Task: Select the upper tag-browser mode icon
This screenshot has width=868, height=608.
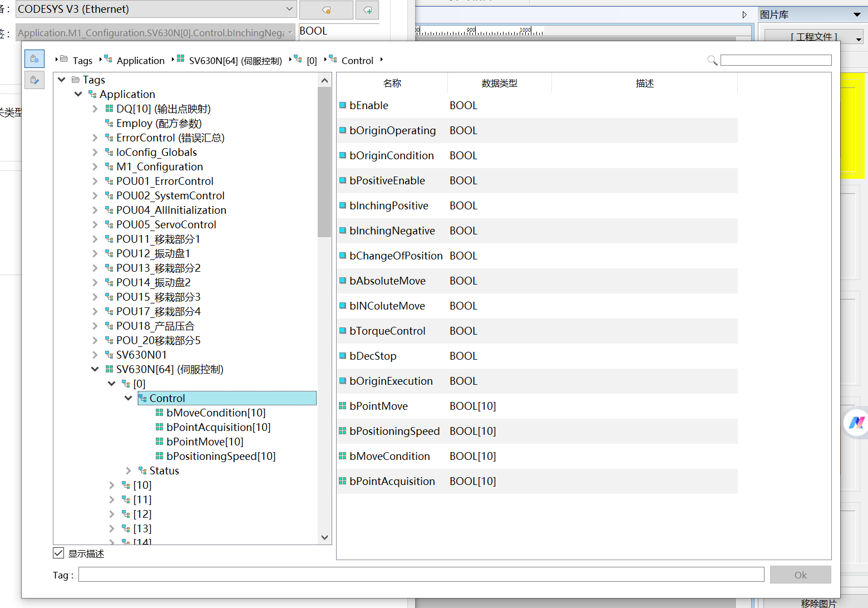Action: 34,58
